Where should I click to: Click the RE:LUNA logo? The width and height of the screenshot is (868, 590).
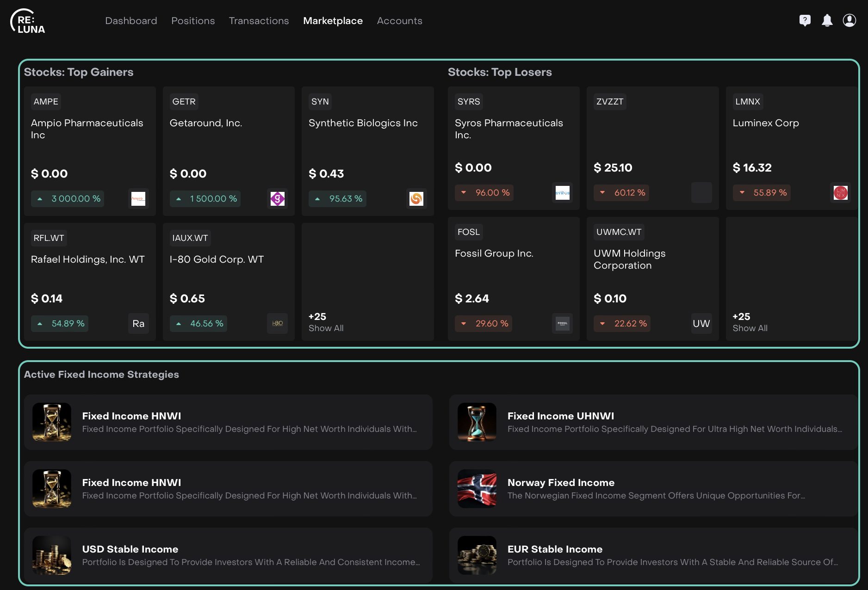pos(28,21)
